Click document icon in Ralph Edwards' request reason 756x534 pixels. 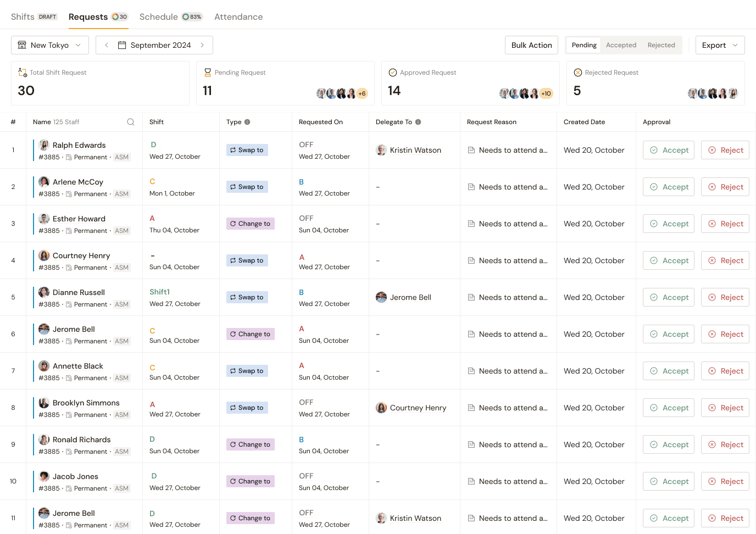click(471, 150)
